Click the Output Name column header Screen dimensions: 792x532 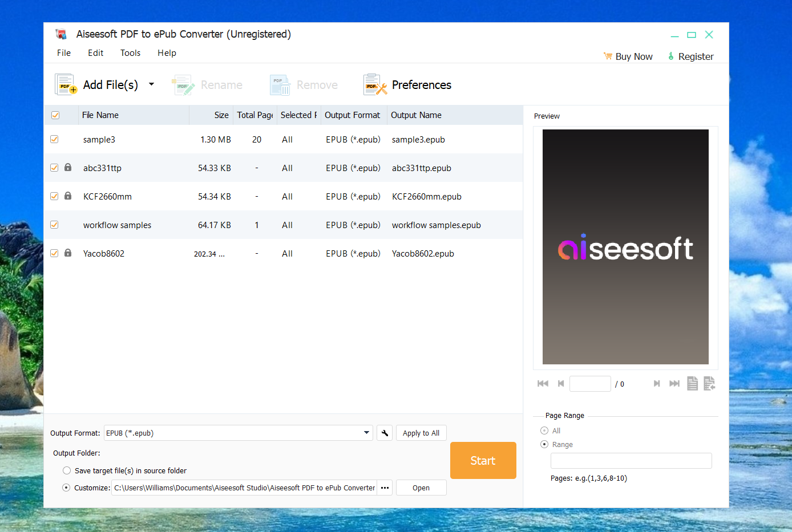click(455, 115)
